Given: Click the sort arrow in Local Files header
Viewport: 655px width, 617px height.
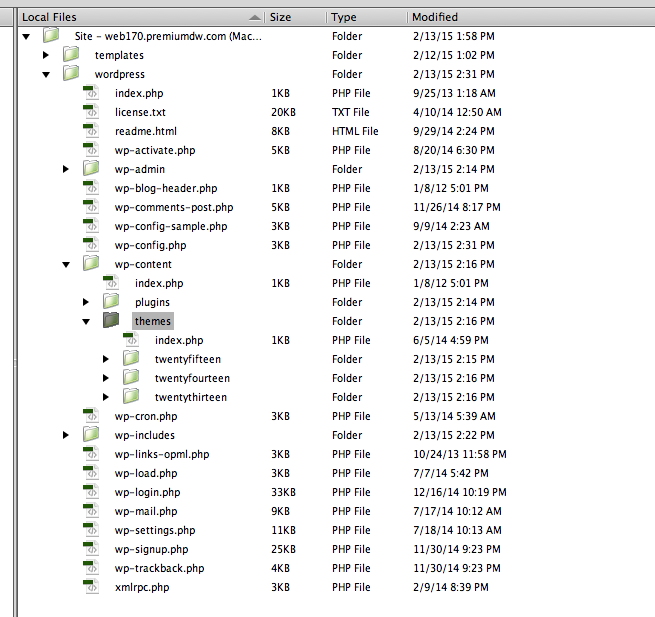Looking at the screenshot, I should pos(254,17).
